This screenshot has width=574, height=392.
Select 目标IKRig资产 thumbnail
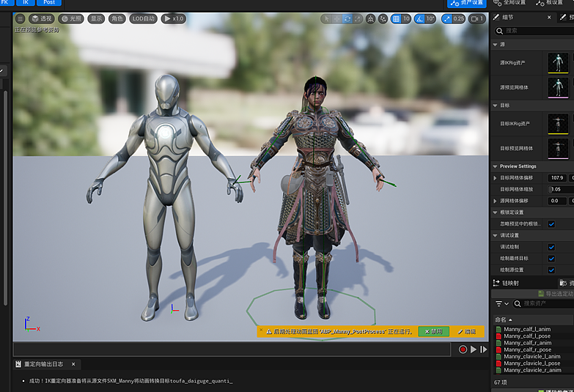pyautogui.click(x=558, y=124)
